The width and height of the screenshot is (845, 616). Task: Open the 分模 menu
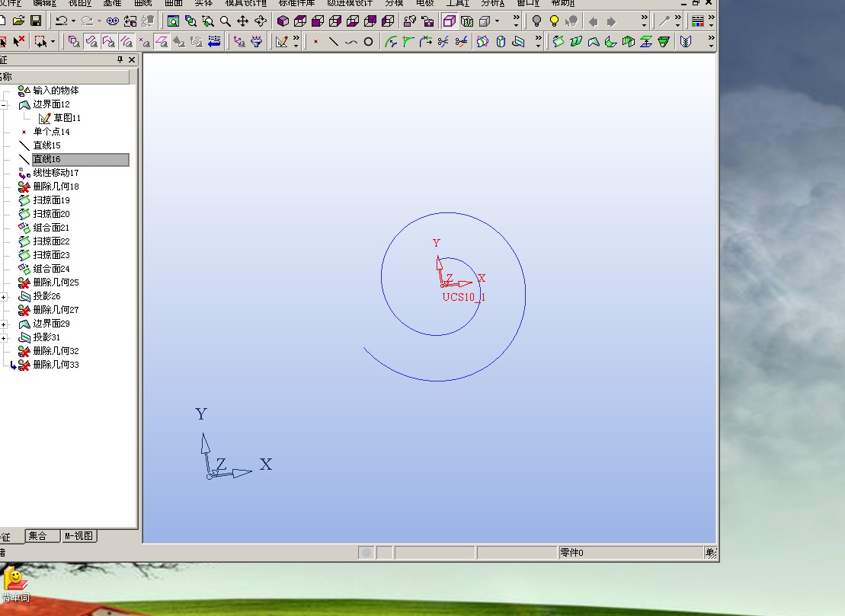pos(394,3)
